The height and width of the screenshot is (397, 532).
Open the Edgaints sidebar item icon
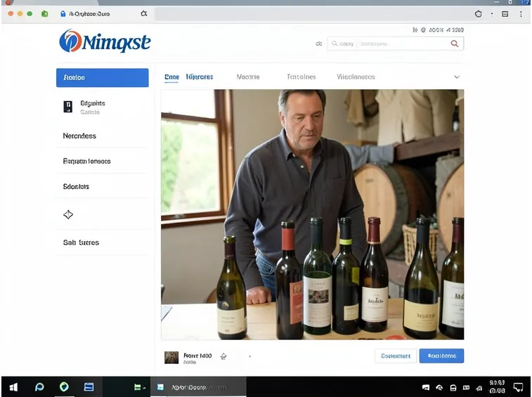click(68, 107)
